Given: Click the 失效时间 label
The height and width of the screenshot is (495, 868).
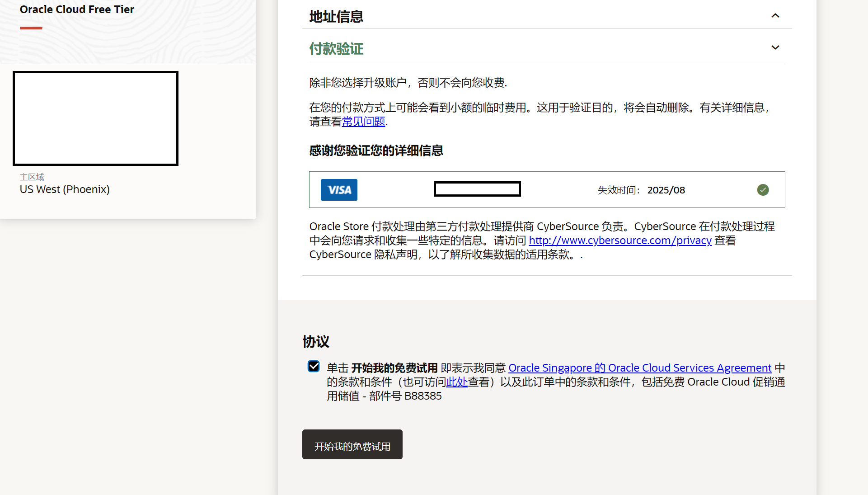Looking at the screenshot, I should tap(619, 190).
